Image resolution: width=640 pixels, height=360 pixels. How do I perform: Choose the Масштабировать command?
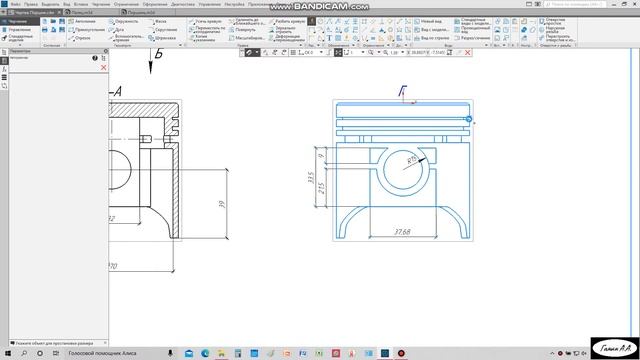coord(247,38)
